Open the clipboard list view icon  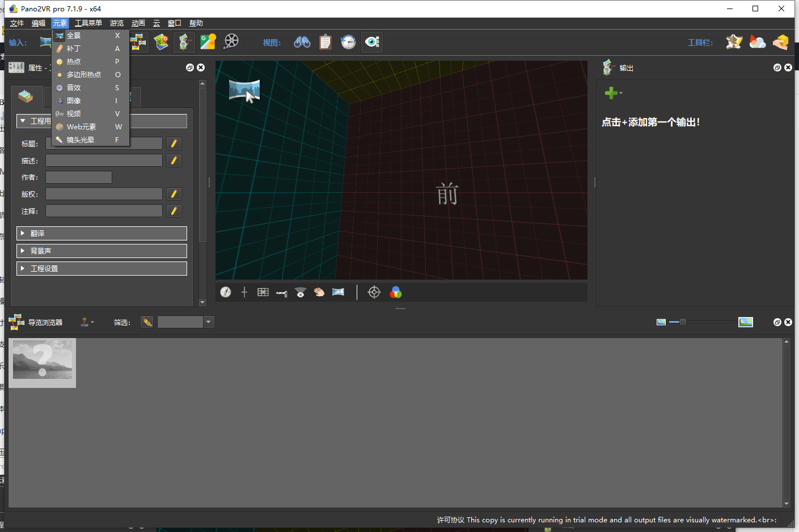(x=325, y=42)
